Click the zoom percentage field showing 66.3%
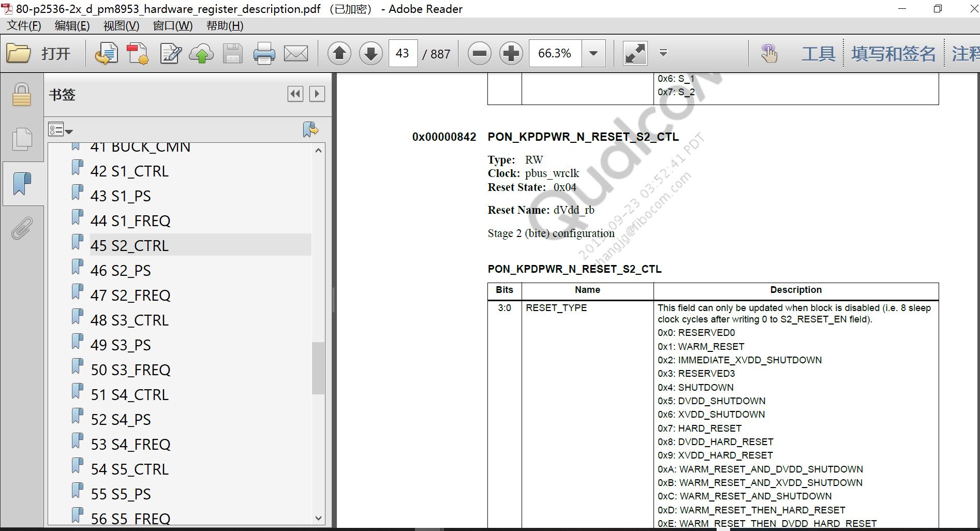The height and width of the screenshot is (531, 980). (x=555, y=53)
